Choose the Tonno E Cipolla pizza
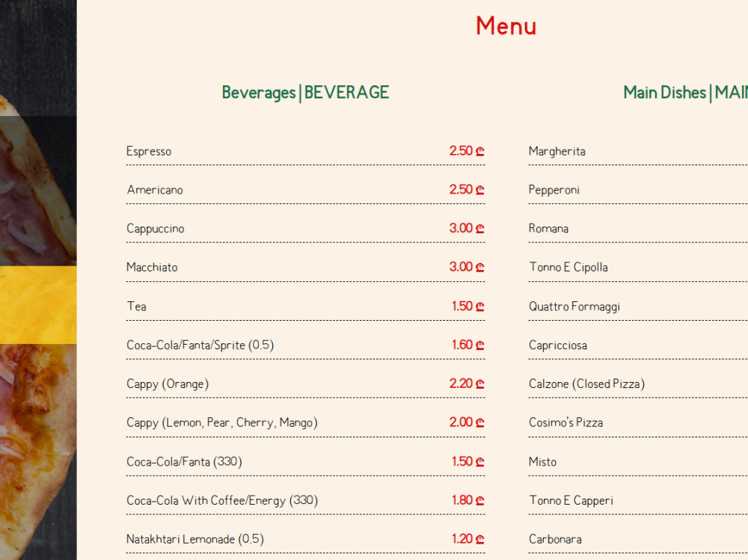 [x=568, y=267]
